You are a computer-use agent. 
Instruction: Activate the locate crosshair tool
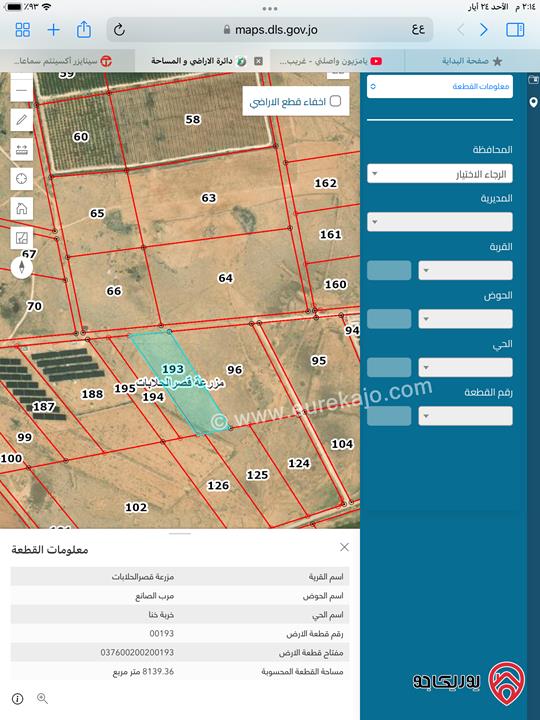tap(22, 179)
